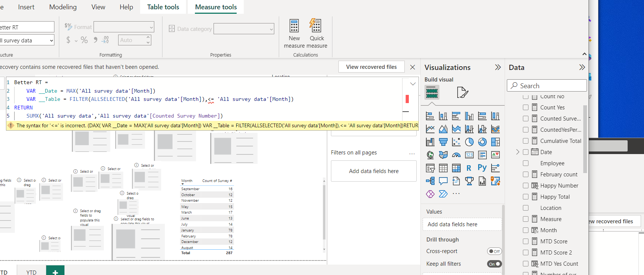Image resolution: width=644 pixels, height=275 pixels.
Task: Collapse the Visualizations pane
Action: click(498, 67)
